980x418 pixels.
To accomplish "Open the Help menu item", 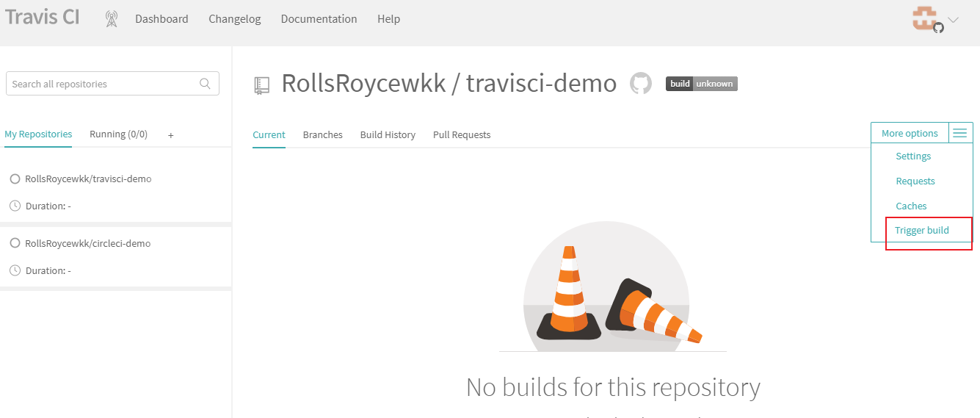I will pyautogui.click(x=389, y=19).
